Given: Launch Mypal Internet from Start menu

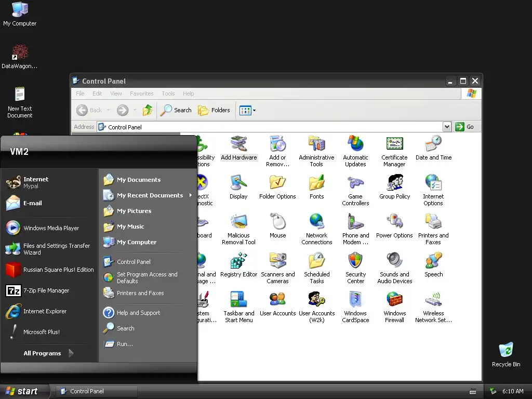Looking at the screenshot, I should click(50, 182).
